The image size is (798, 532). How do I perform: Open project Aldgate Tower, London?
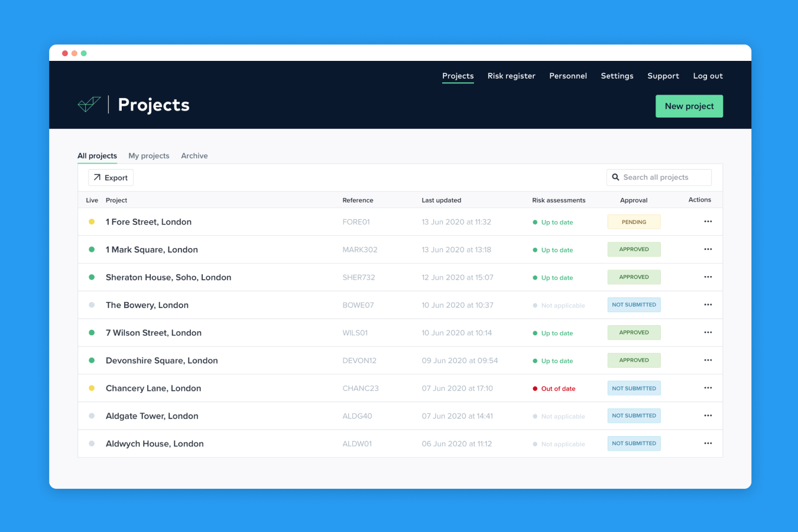152,416
